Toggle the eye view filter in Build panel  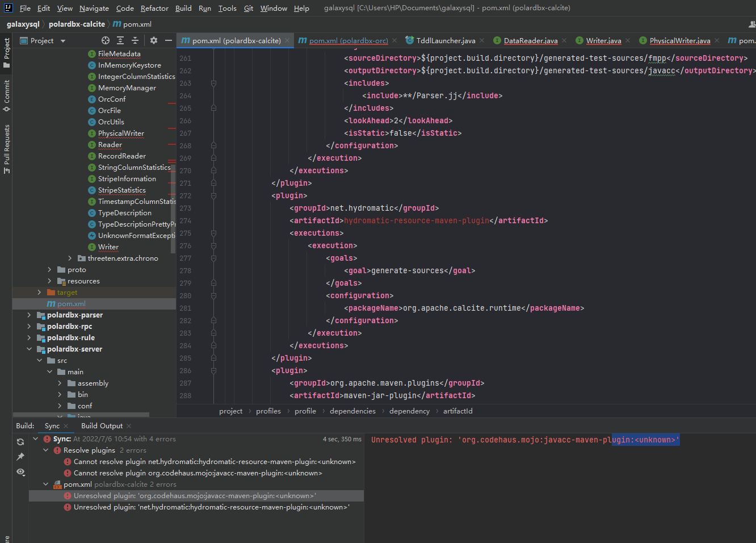tap(20, 471)
